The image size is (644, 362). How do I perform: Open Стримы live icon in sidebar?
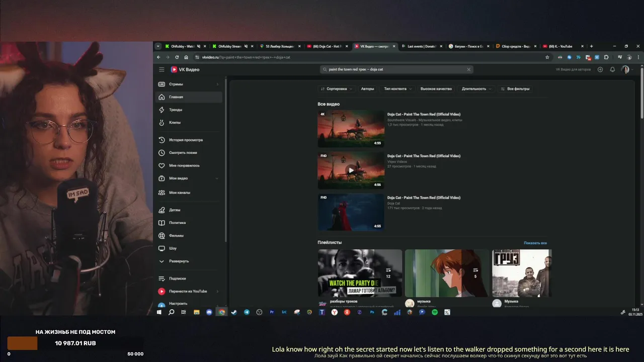(162, 84)
